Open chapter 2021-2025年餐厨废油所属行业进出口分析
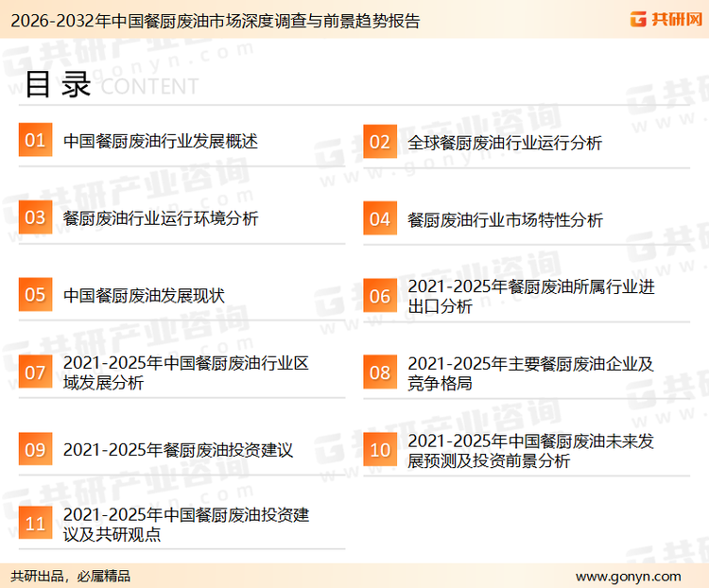The image size is (709, 588). [x=531, y=296]
